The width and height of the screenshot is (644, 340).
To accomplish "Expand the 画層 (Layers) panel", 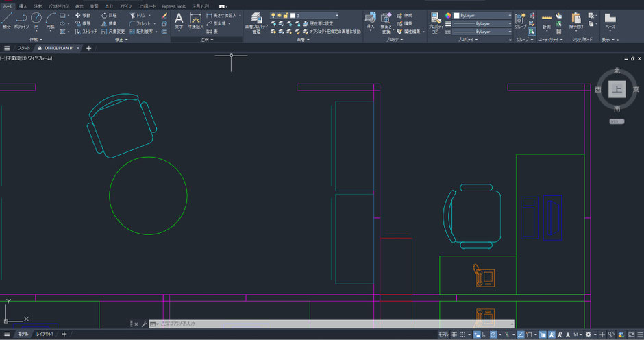I will (303, 40).
